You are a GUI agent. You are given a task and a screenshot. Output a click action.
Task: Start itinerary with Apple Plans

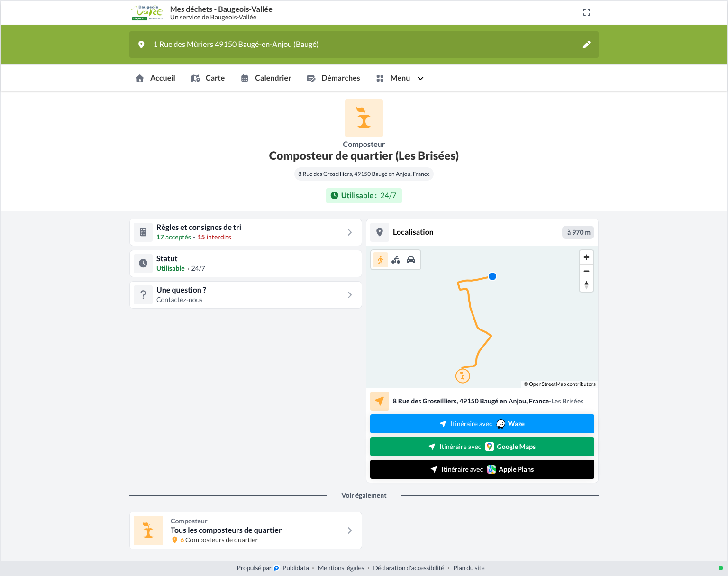point(482,469)
